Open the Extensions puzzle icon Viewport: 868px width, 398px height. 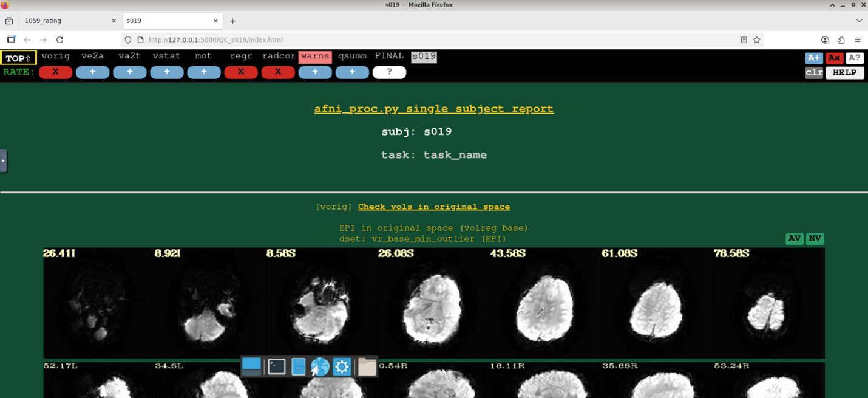[841, 40]
